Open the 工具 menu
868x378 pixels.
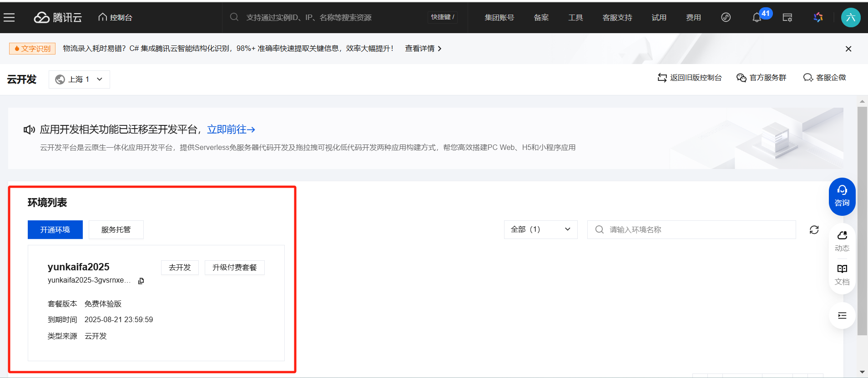point(575,17)
